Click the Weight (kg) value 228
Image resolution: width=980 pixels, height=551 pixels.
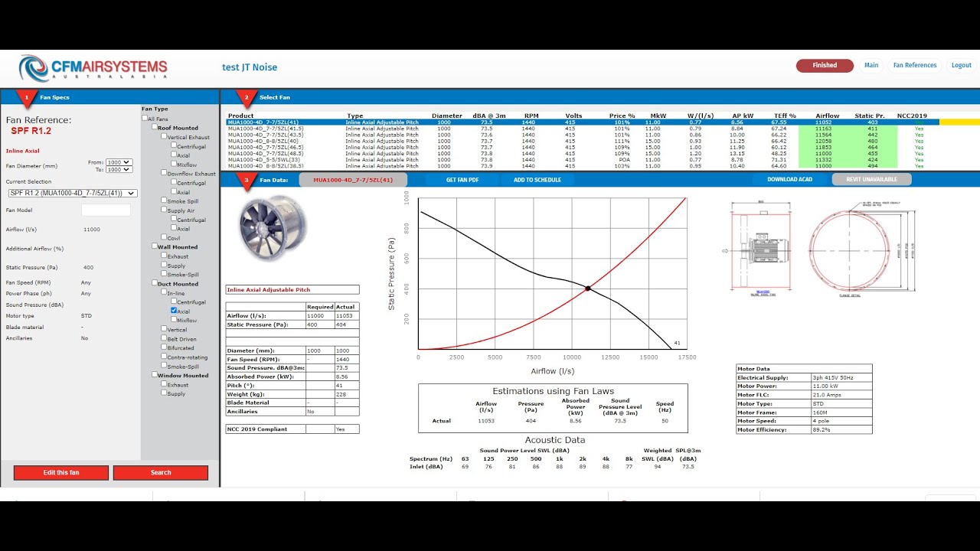click(347, 394)
